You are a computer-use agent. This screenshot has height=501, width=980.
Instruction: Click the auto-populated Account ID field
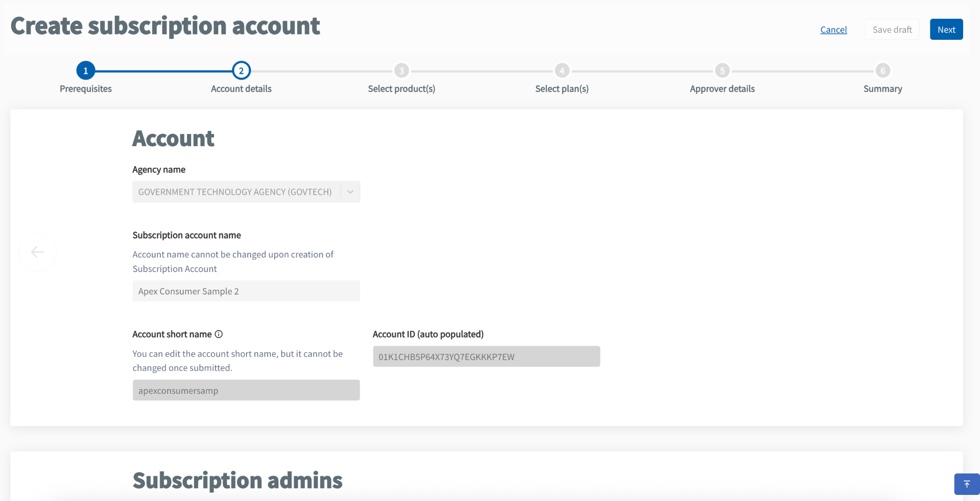486,356
